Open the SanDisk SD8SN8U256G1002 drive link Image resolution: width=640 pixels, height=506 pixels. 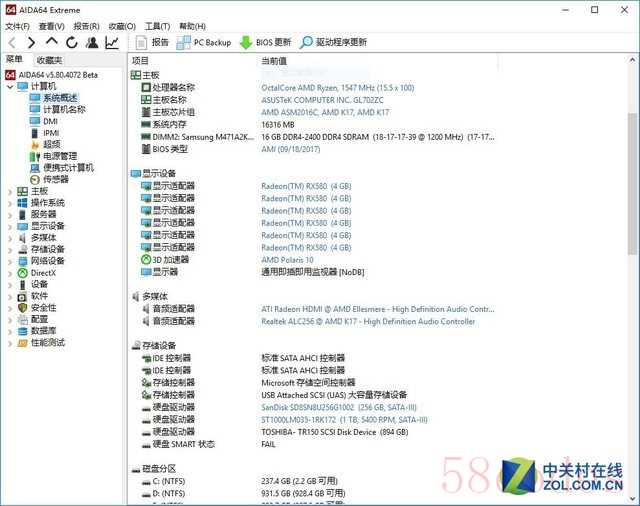pyautogui.click(x=339, y=408)
